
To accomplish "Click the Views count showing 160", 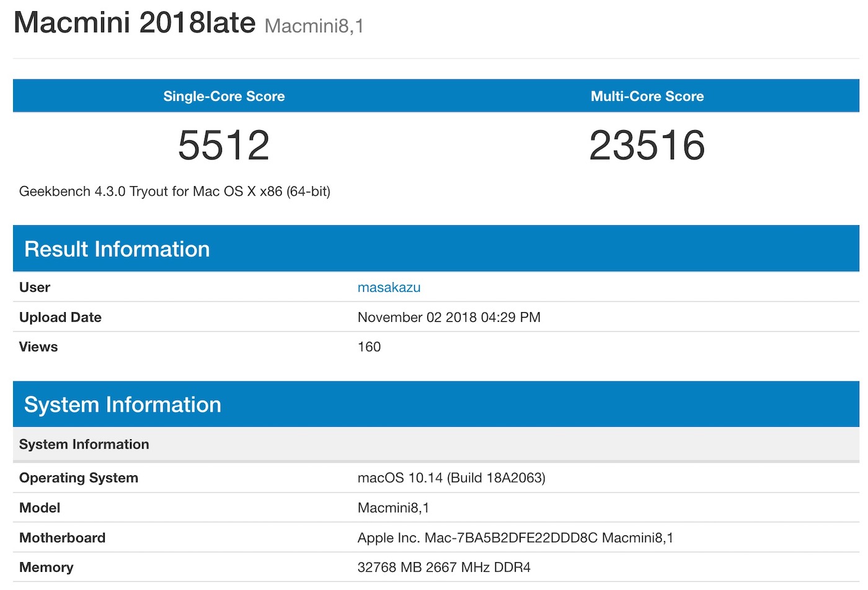I will pyautogui.click(x=369, y=347).
